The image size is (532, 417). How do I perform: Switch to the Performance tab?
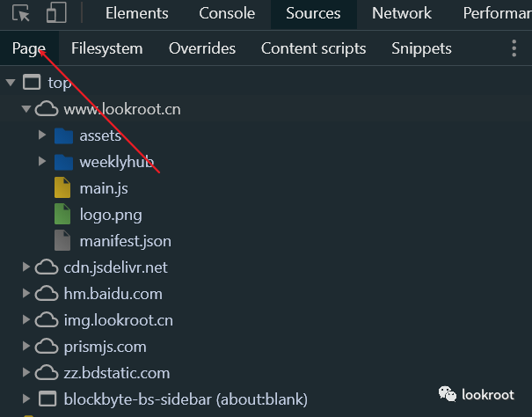[x=498, y=13]
